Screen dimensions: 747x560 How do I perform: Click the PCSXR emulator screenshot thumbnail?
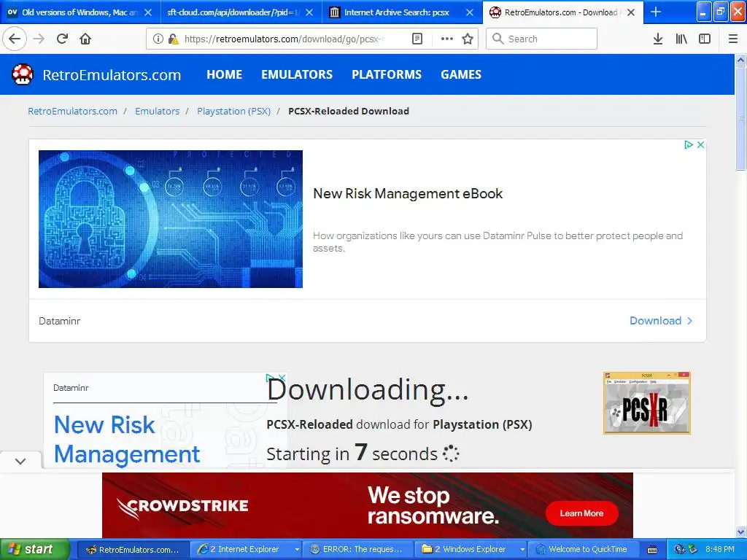point(646,402)
